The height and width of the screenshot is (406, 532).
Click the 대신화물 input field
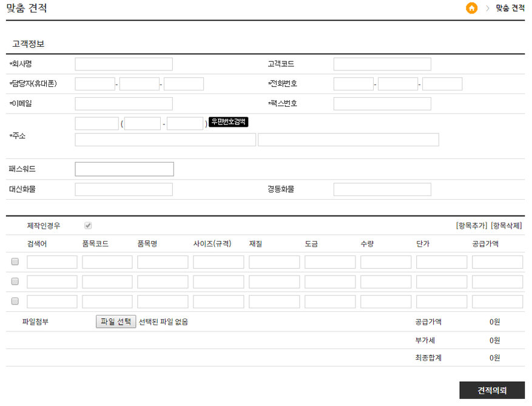coord(124,190)
